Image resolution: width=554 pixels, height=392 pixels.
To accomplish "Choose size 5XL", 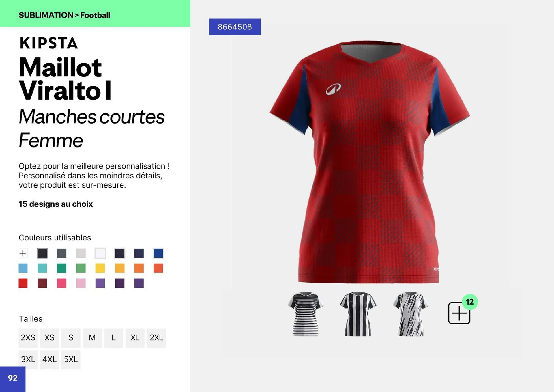I will tap(71, 360).
